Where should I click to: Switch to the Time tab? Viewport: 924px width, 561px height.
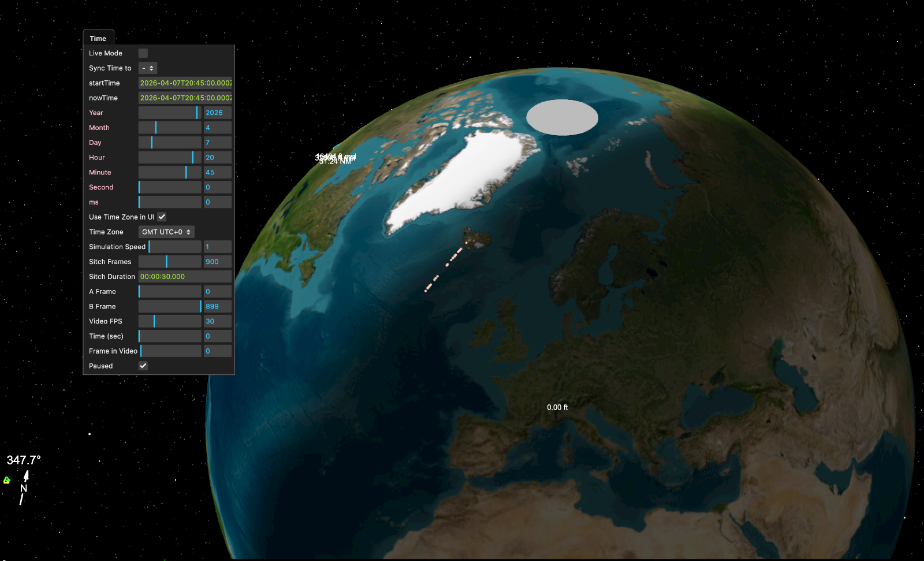click(x=98, y=38)
